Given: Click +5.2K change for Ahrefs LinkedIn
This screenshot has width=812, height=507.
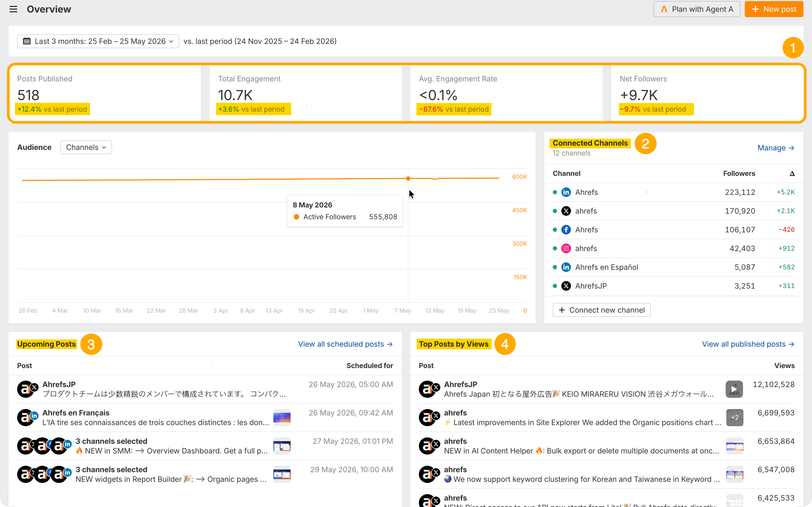Looking at the screenshot, I should pos(785,192).
